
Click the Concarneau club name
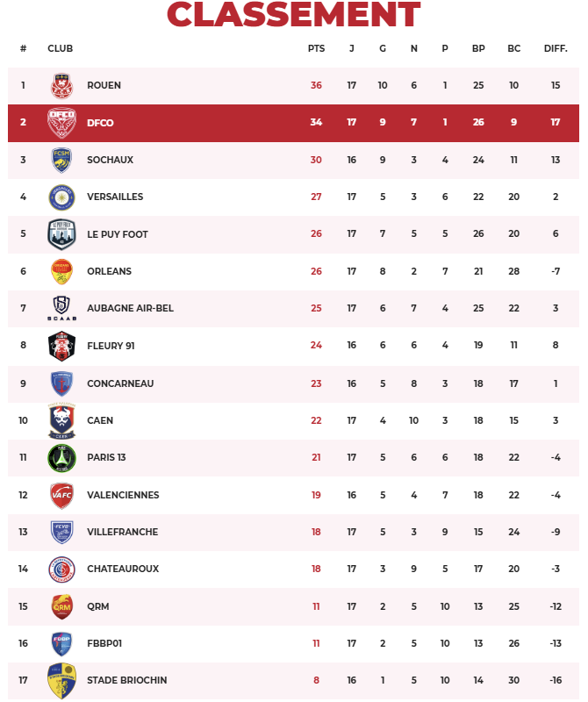[x=118, y=383]
